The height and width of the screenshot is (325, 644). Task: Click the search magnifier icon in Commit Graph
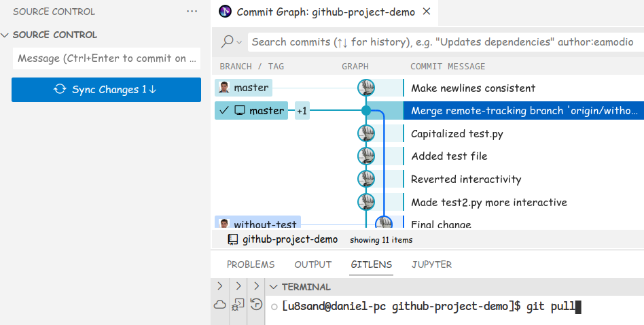[227, 42]
